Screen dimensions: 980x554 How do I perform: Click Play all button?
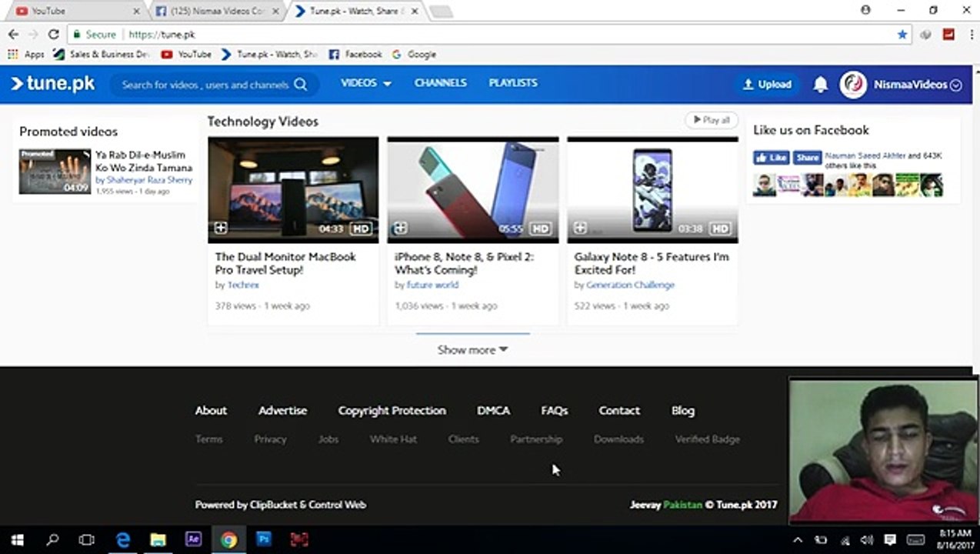(712, 120)
